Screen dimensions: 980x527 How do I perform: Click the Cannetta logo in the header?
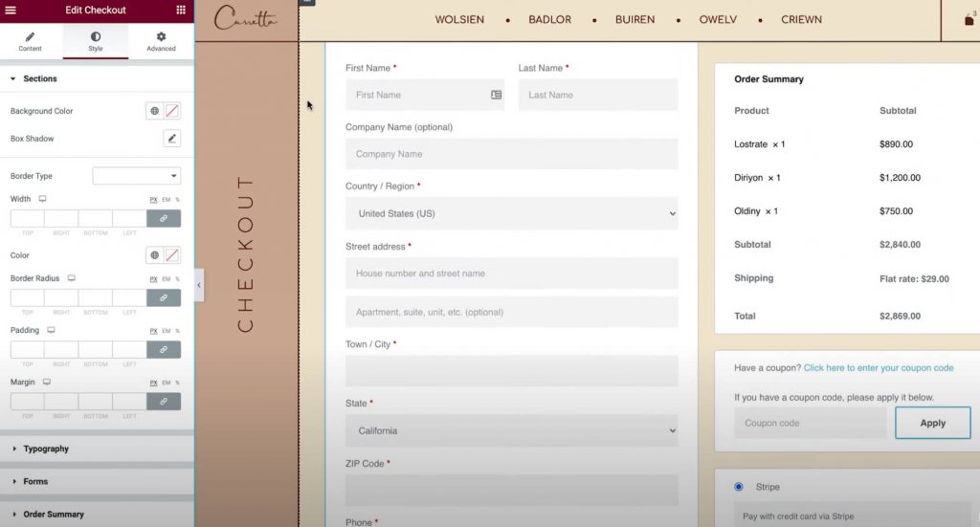click(x=245, y=19)
